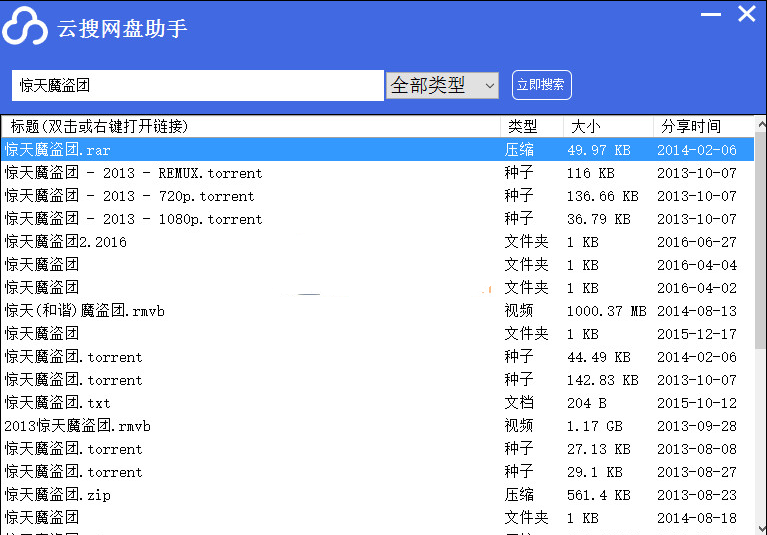Click the date 2013-08-23
This screenshot has width=767, height=535.
[697, 495]
